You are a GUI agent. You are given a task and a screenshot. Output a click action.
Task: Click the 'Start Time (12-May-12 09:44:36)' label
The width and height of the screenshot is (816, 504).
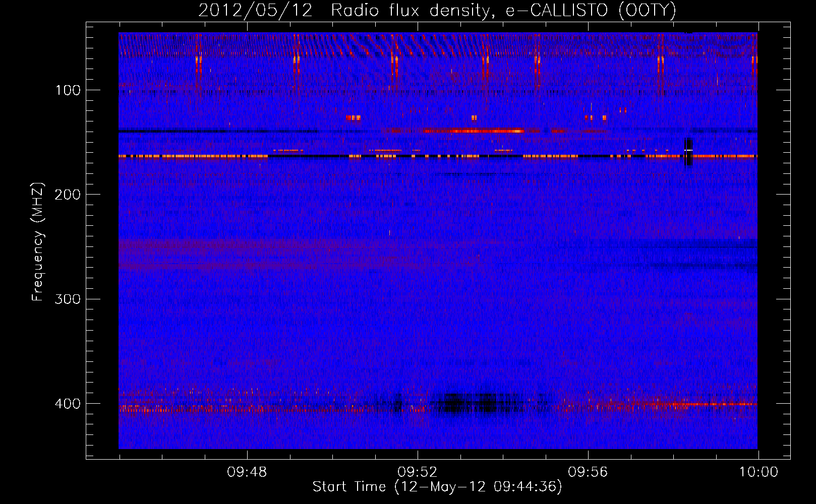coord(437,487)
